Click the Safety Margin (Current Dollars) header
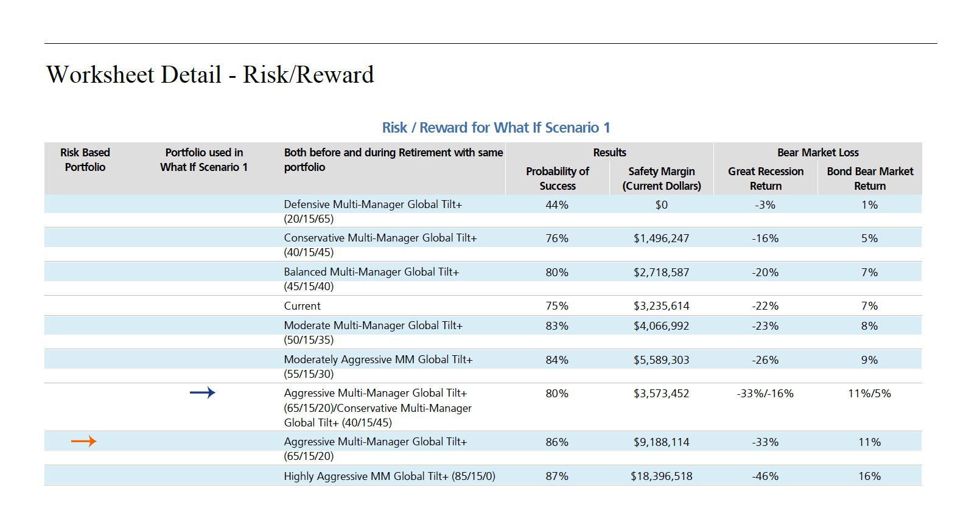The image size is (980, 511). pyautogui.click(x=661, y=178)
